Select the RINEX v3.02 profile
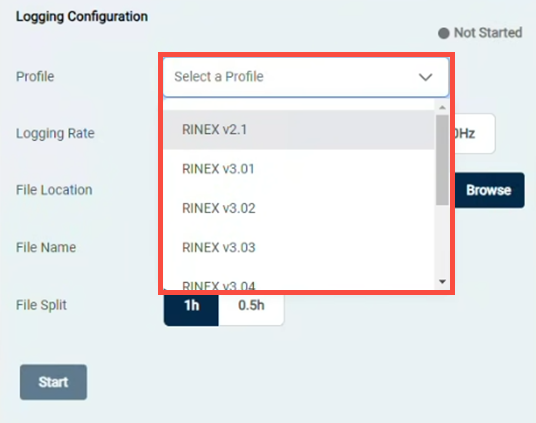The width and height of the screenshot is (536, 423). click(299, 208)
